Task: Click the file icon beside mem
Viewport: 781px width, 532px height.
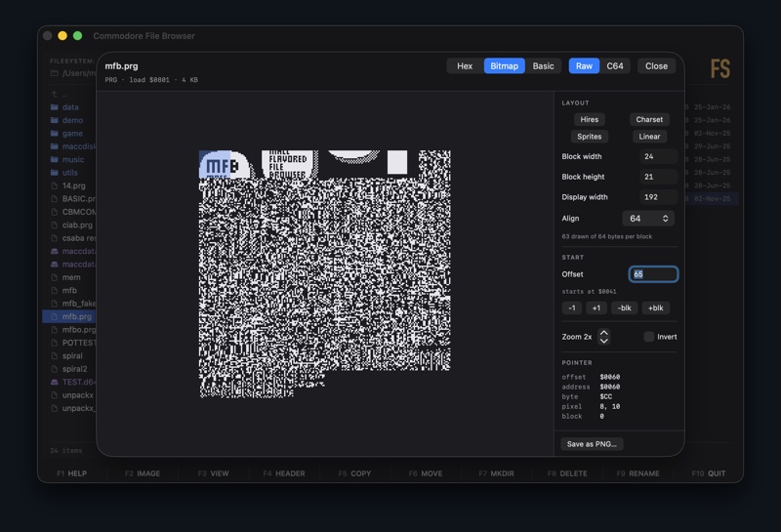Action: 55,277
